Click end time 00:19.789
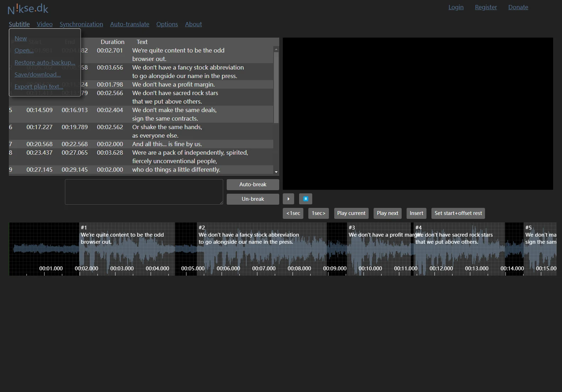Screen dimensions: 562x392 coord(75,127)
